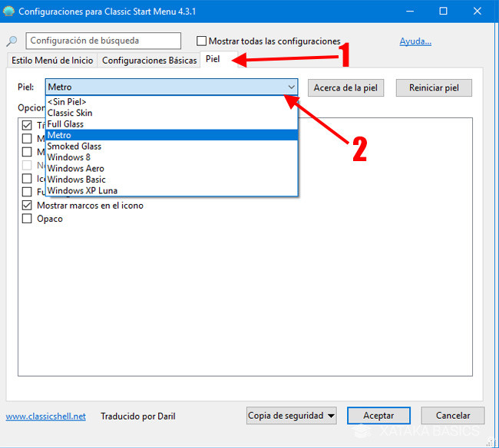Choose Classic Skin from the list

coord(172,113)
